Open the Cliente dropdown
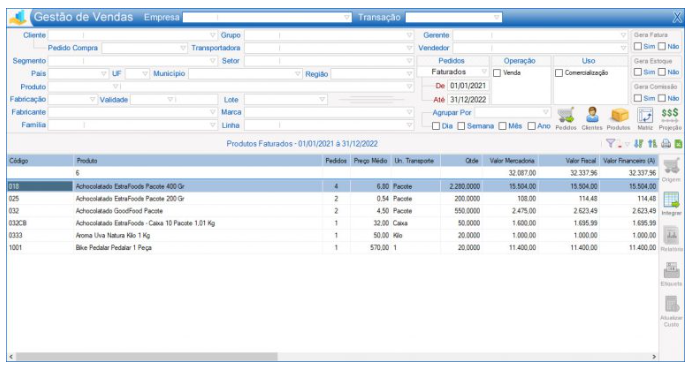The height and width of the screenshot is (376, 697). coord(212,35)
